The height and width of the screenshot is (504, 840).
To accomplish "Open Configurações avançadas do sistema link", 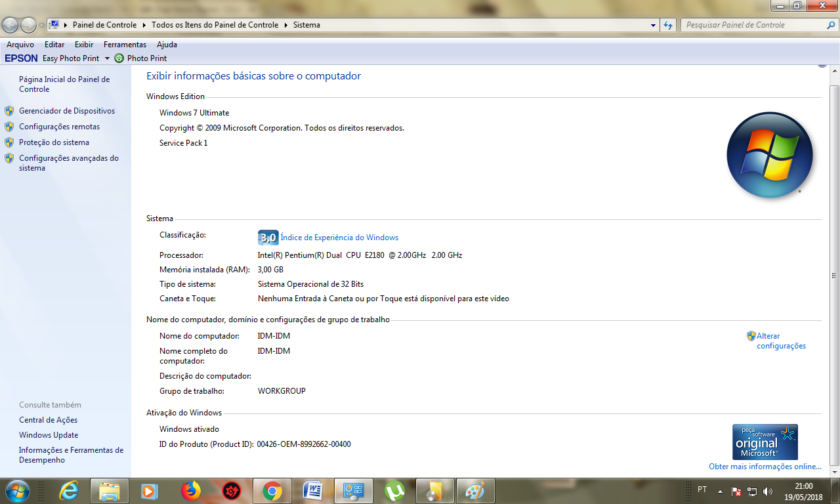I will [x=69, y=163].
